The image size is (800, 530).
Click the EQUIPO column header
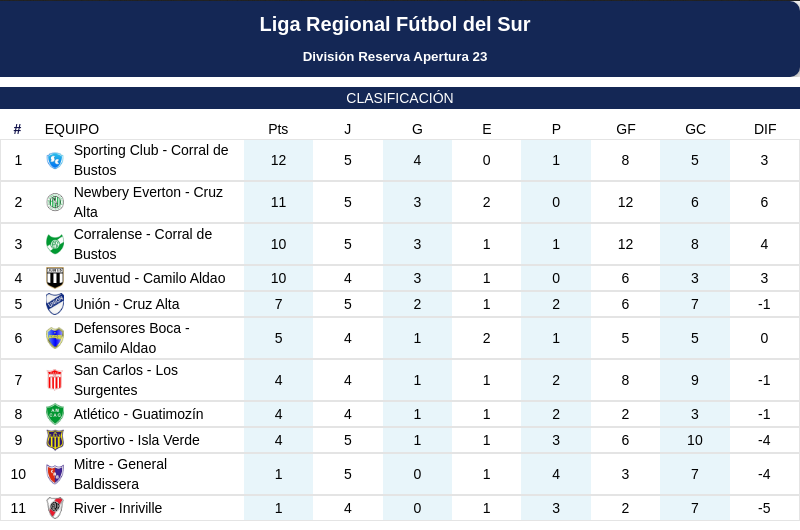coord(72,129)
